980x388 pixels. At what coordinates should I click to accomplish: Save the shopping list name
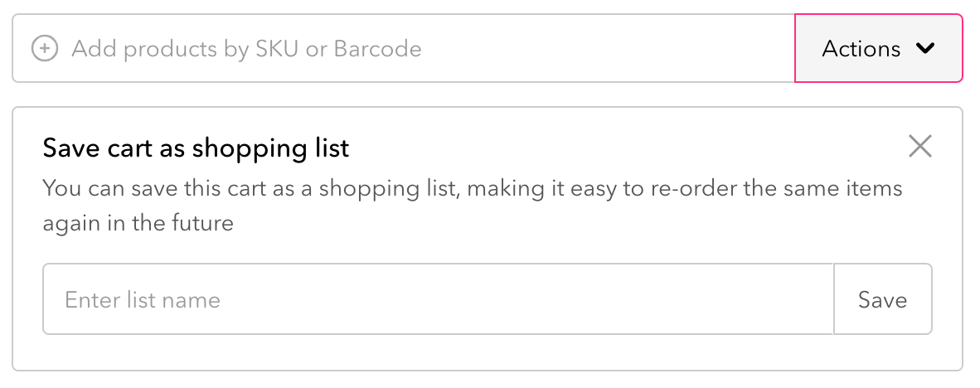click(x=882, y=299)
